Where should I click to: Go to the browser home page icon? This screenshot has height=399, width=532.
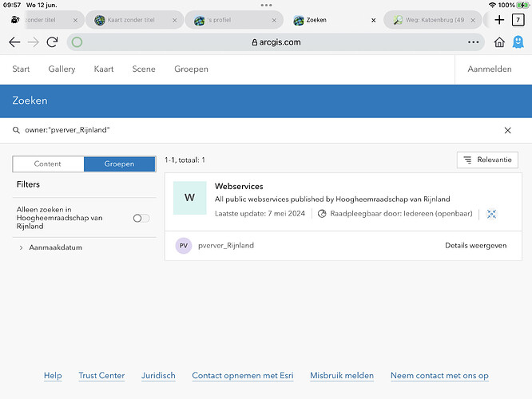click(499, 42)
